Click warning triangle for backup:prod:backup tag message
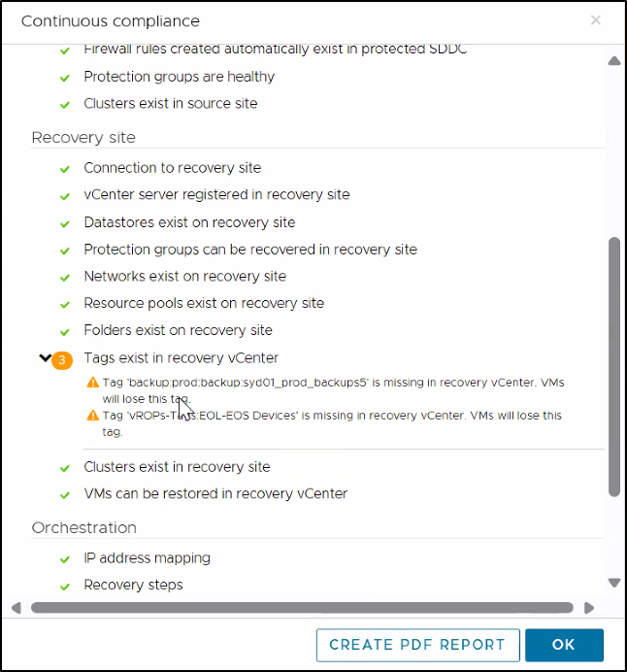 click(x=93, y=383)
